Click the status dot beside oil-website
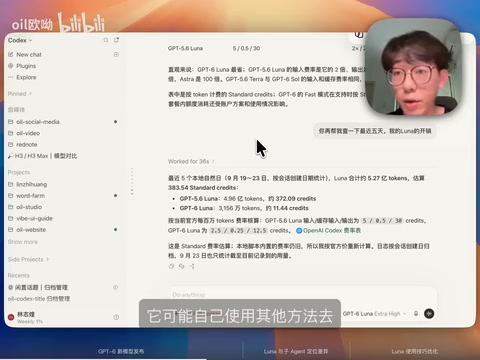This screenshot has height=360, width=480. click(115, 229)
